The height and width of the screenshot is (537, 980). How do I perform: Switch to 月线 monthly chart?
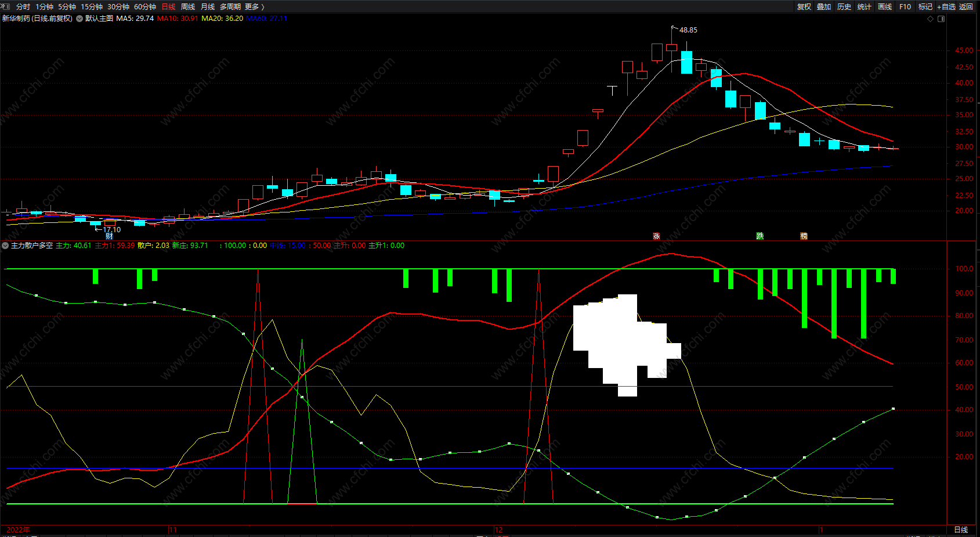[208, 7]
